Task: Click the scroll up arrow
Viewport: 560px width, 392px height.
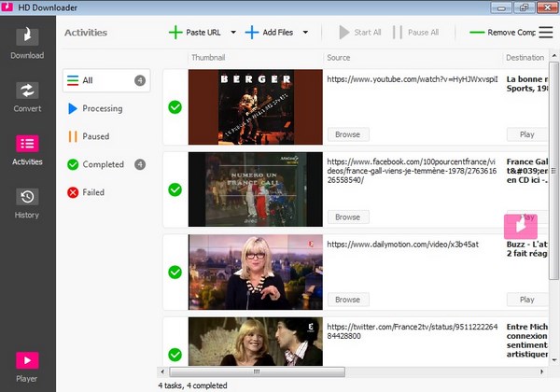Action: [553, 56]
